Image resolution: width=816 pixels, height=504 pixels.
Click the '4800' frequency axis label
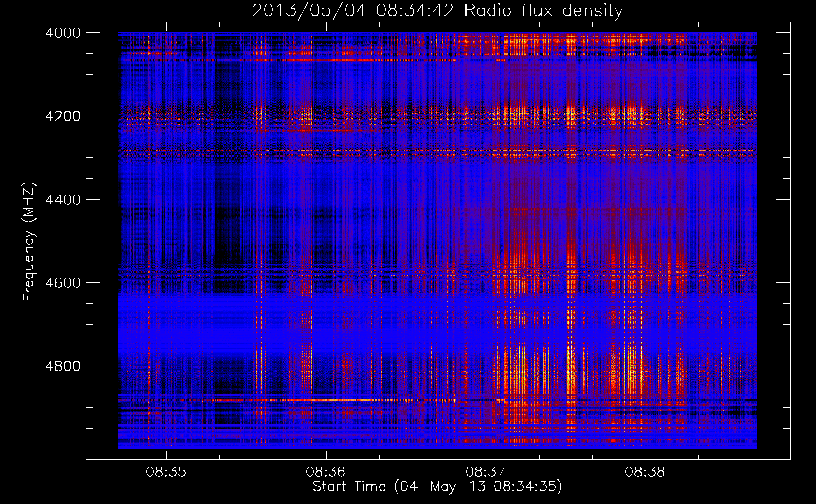tap(63, 366)
